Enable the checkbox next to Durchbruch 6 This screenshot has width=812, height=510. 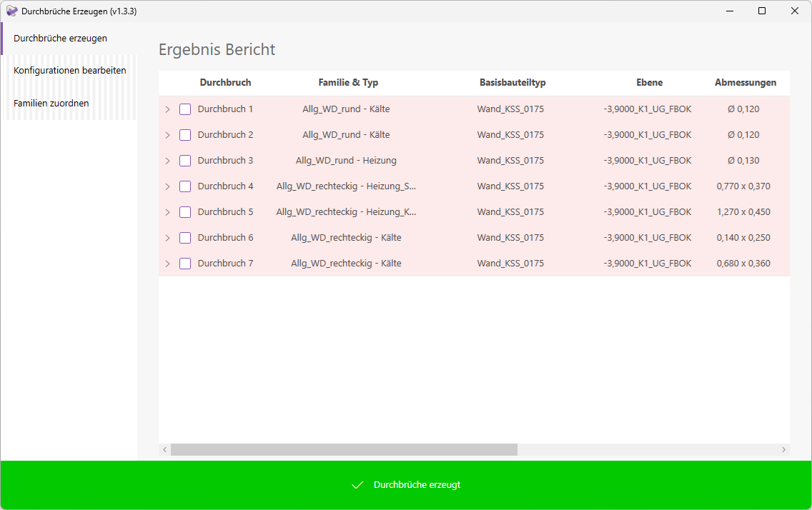point(185,238)
